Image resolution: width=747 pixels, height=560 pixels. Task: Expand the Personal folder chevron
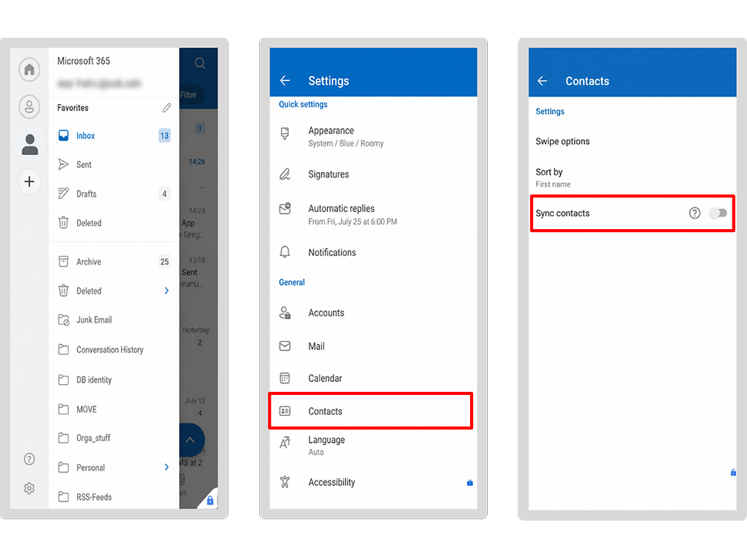(166, 467)
